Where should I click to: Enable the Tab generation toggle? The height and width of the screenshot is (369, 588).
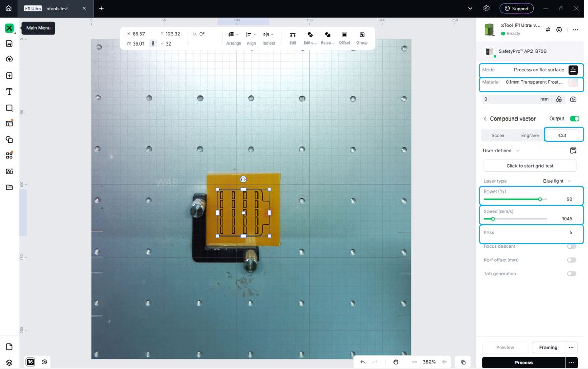(571, 274)
